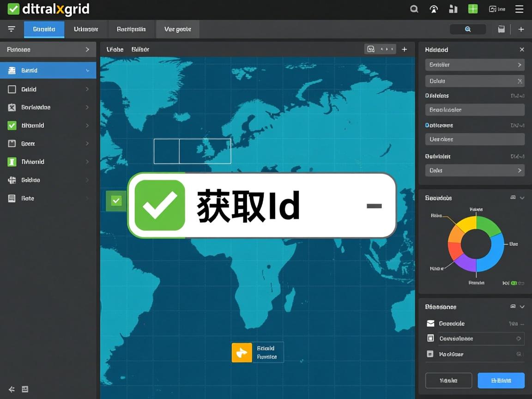Collapse the Baeedaos chart section

click(x=522, y=198)
